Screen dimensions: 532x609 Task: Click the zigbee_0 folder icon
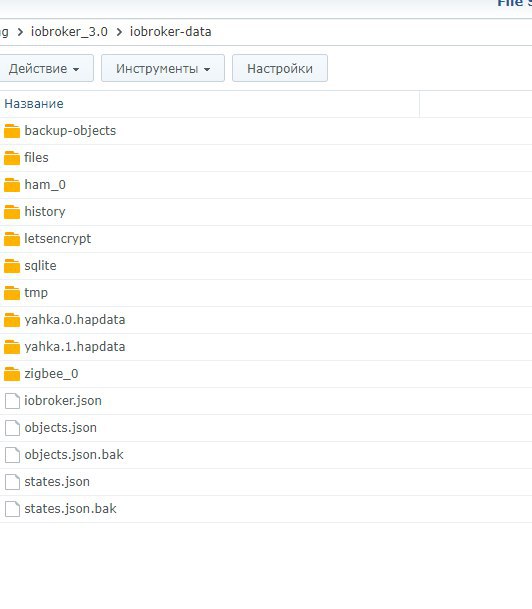12,374
